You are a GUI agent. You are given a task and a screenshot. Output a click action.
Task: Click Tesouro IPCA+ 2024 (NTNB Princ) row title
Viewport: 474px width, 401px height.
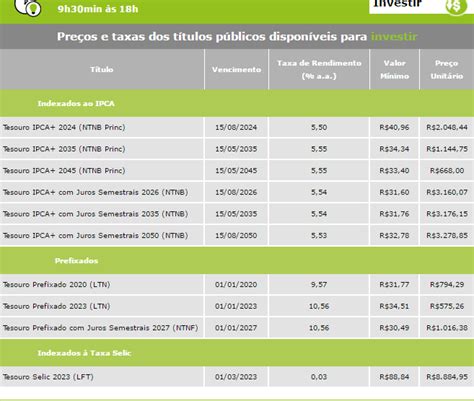click(64, 127)
